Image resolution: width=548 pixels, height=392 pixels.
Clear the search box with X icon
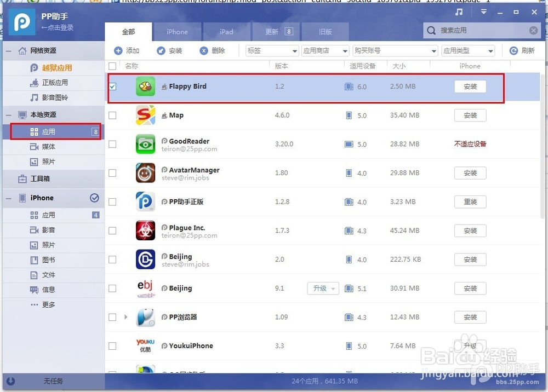pyautogui.click(x=533, y=30)
